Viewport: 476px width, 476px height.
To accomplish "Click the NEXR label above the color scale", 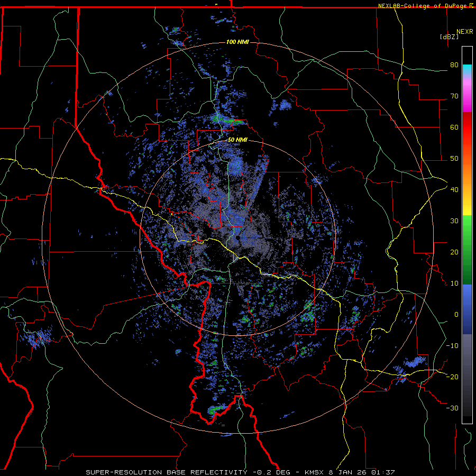I will [465, 32].
